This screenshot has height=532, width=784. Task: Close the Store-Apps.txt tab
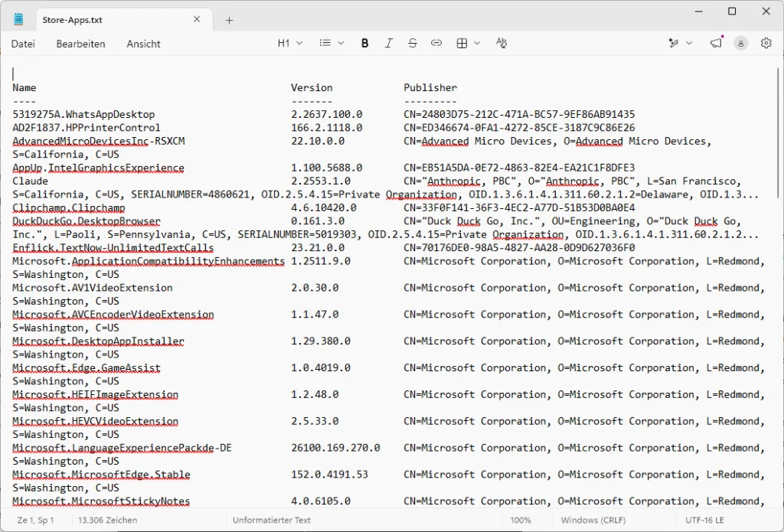(197, 19)
